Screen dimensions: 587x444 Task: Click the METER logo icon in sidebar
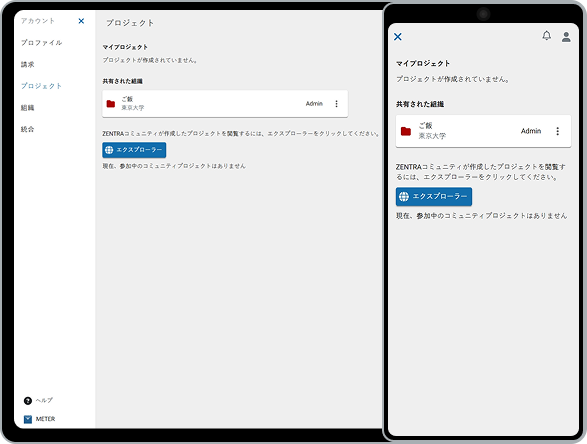click(28, 419)
